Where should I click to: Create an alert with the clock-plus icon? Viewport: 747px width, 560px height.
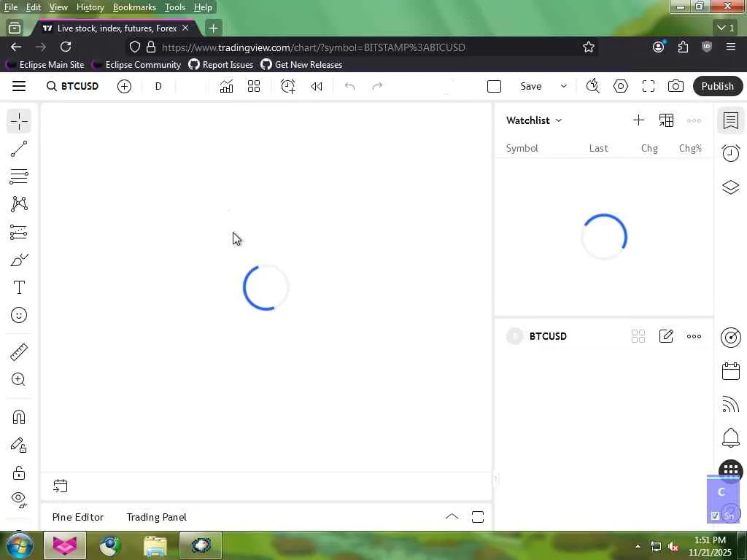(x=288, y=86)
